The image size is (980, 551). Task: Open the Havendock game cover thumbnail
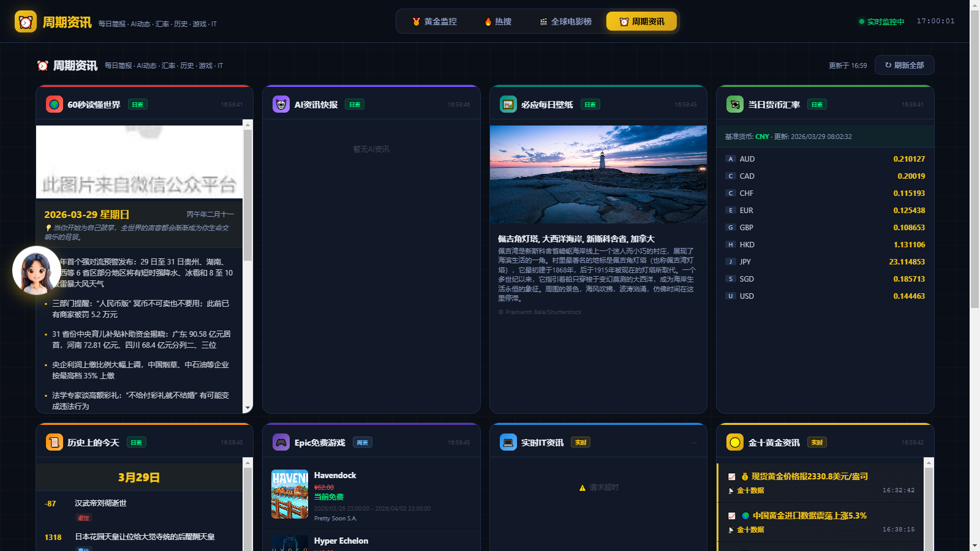tap(290, 494)
